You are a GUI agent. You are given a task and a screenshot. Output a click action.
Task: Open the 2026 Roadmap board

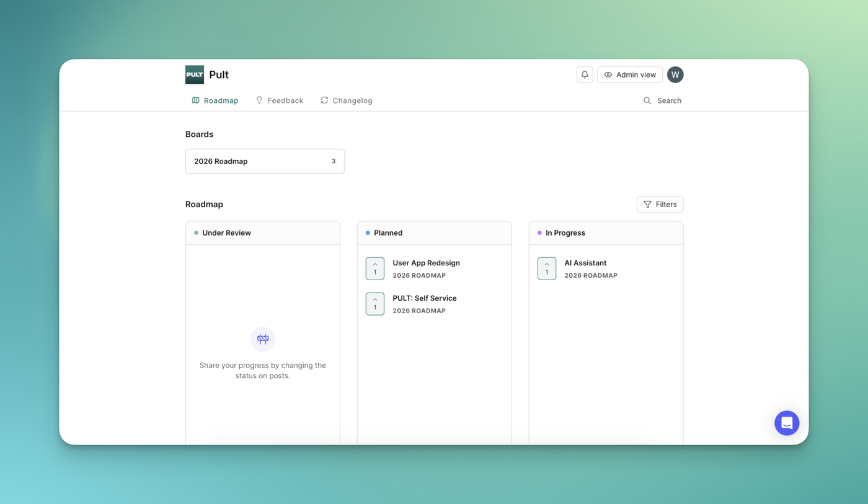pyautogui.click(x=265, y=161)
